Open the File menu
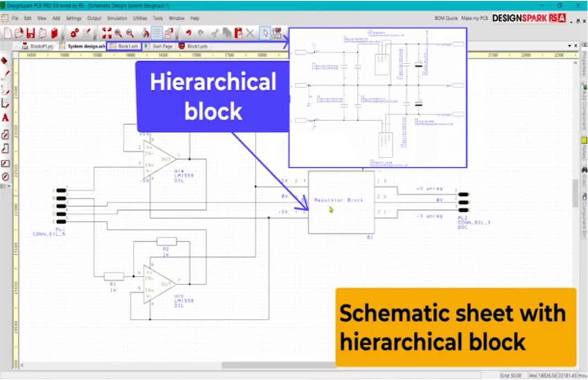This screenshot has height=380, width=588. coord(15,18)
